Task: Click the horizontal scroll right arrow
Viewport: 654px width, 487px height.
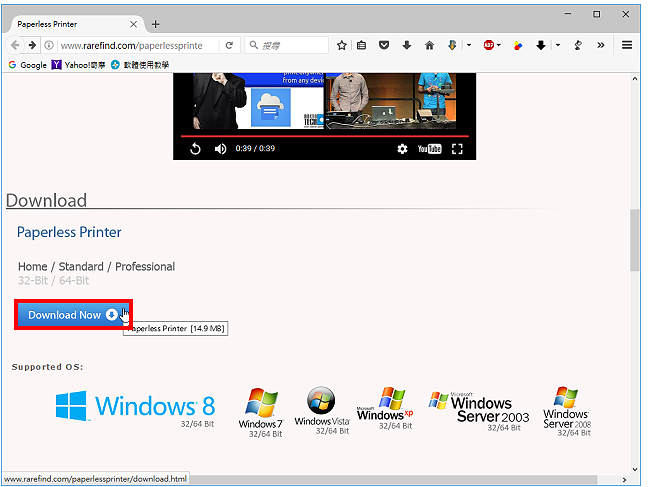Action: click(x=624, y=480)
